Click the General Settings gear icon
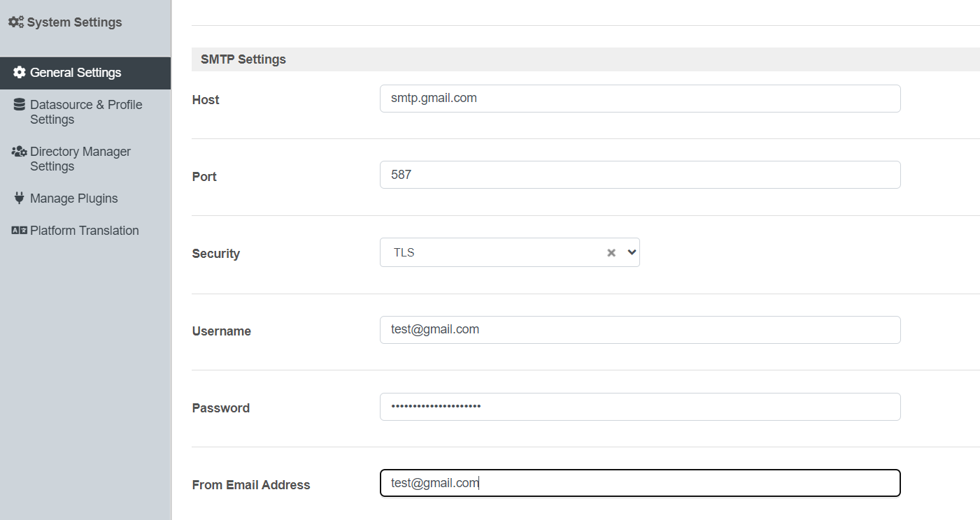This screenshot has width=980, height=520. click(20, 73)
